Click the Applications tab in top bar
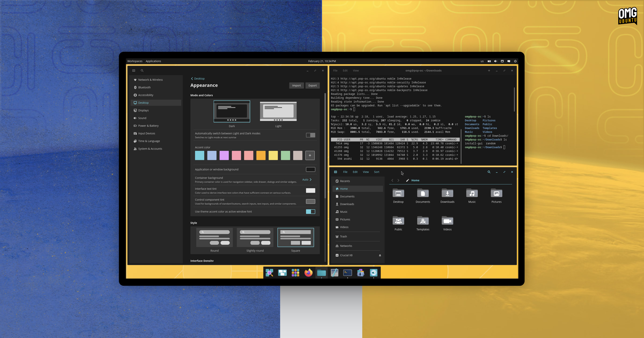 [x=153, y=61]
